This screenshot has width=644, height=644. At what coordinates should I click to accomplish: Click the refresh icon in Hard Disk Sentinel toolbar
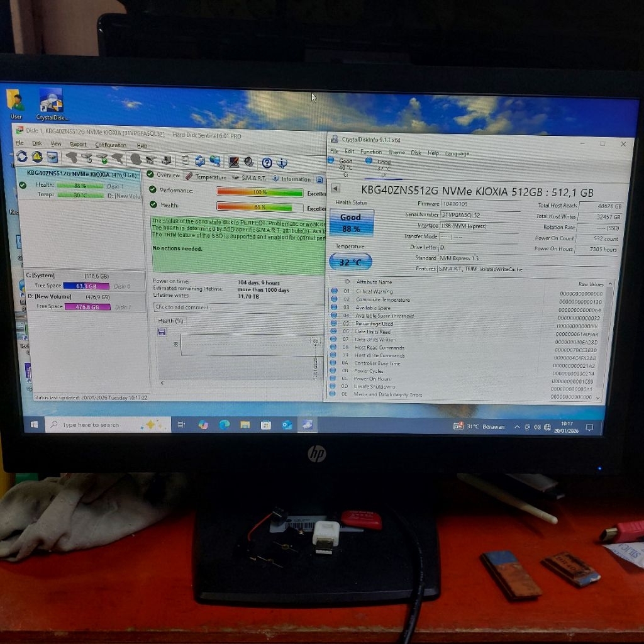point(22,157)
